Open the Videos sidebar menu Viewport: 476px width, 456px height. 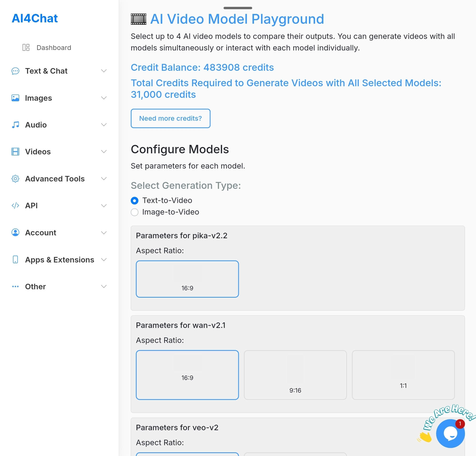click(59, 152)
